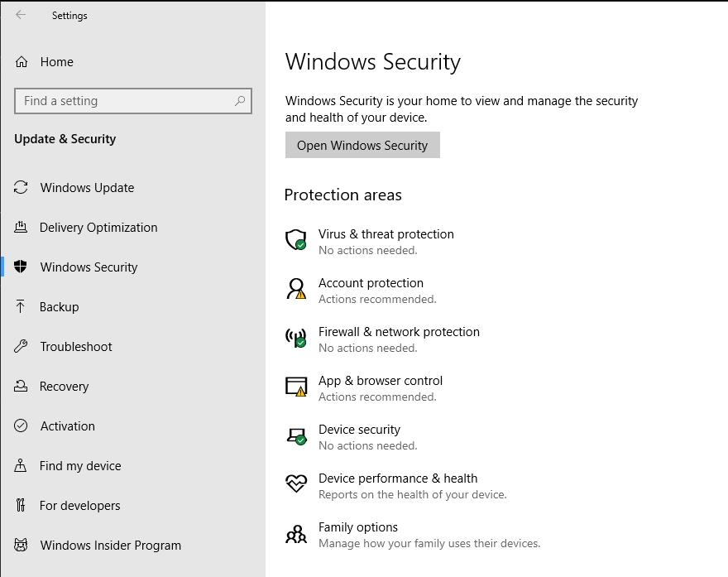Select Activation from the sidebar
This screenshot has height=577, width=728.
coord(67,426)
